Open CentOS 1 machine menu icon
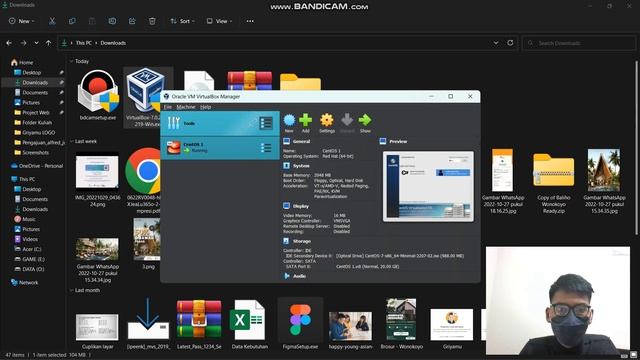Image resolution: width=640 pixels, height=360 pixels. point(266,148)
